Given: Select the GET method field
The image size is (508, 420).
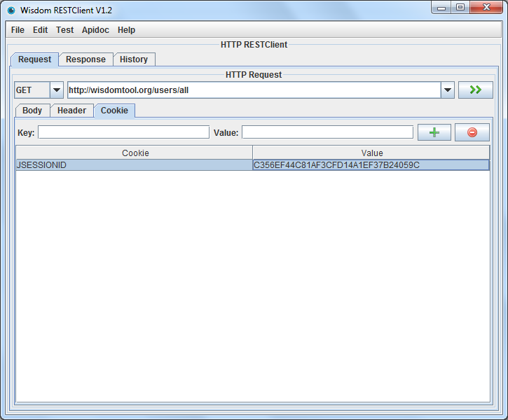Looking at the screenshot, I should [x=32, y=90].
